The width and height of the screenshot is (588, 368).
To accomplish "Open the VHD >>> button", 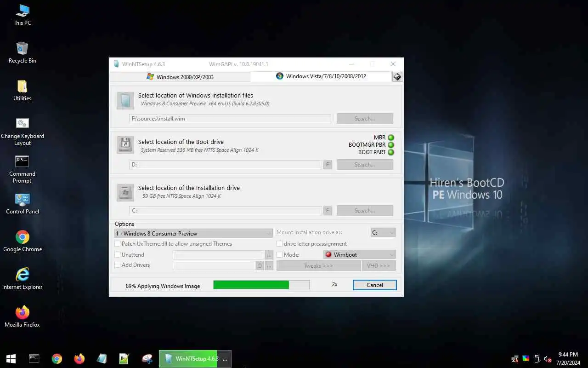I will click(x=379, y=266).
